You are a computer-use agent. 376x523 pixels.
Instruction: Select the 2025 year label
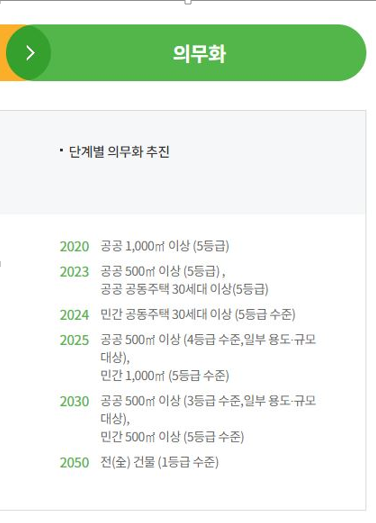(74, 340)
